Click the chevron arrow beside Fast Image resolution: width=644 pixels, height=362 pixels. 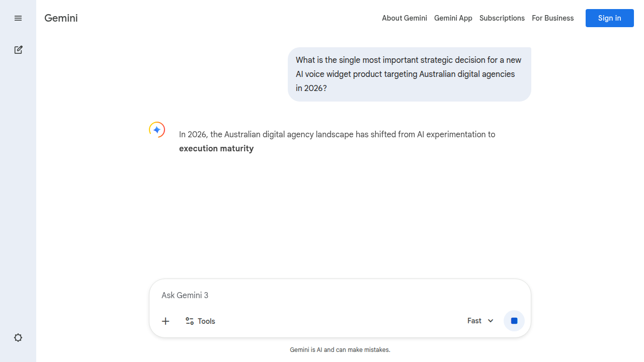(x=491, y=321)
